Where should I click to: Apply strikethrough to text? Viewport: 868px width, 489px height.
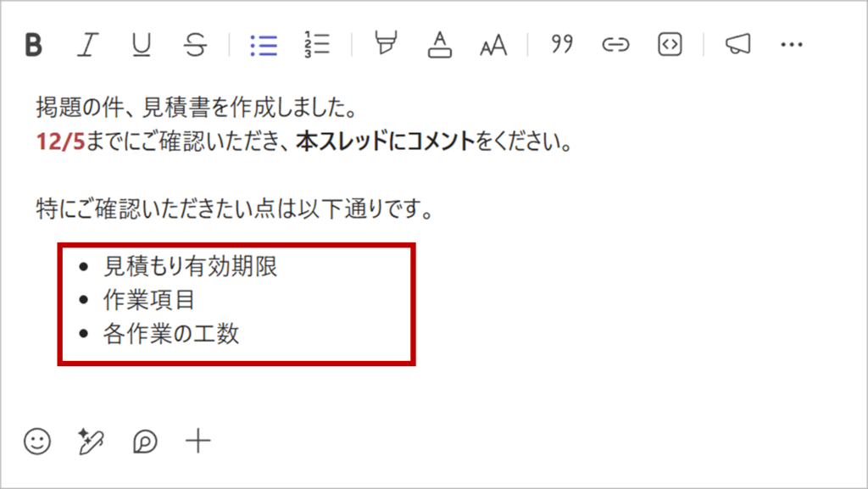point(196,45)
